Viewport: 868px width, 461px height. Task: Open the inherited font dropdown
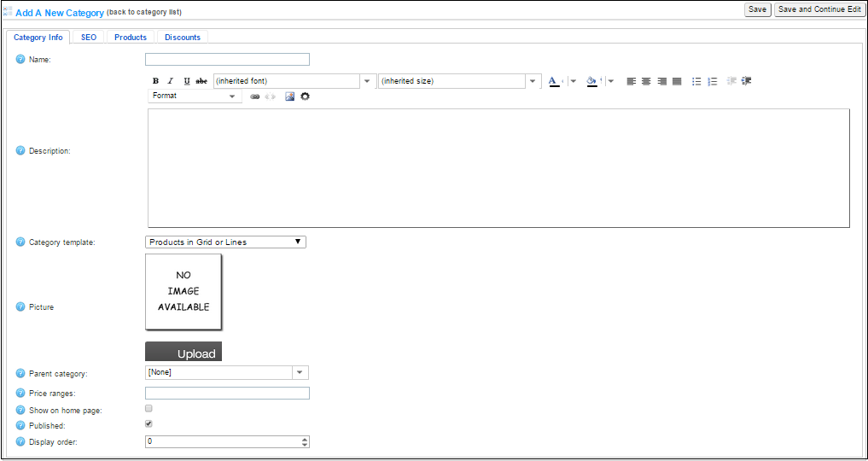click(367, 81)
